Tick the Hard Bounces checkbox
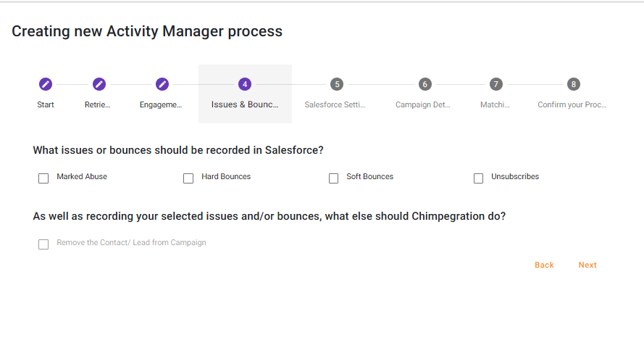This screenshot has height=338, width=644. coord(188,178)
